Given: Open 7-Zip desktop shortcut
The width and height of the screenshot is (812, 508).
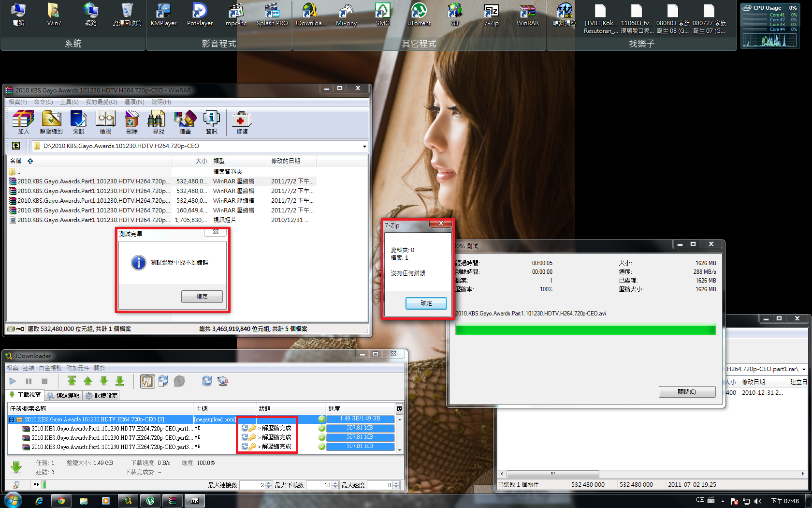Looking at the screenshot, I should click(x=491, y=15).
